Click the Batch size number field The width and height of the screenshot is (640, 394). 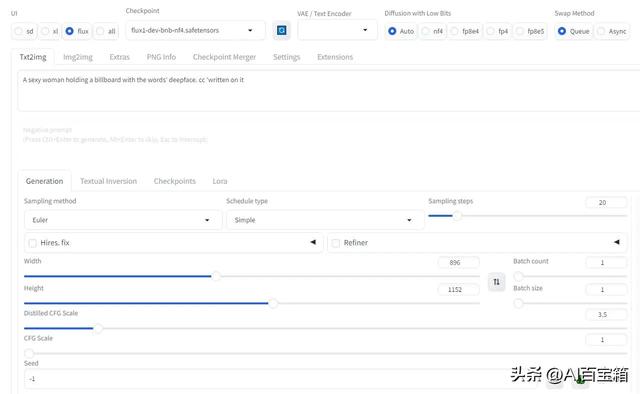click(606, 289)
